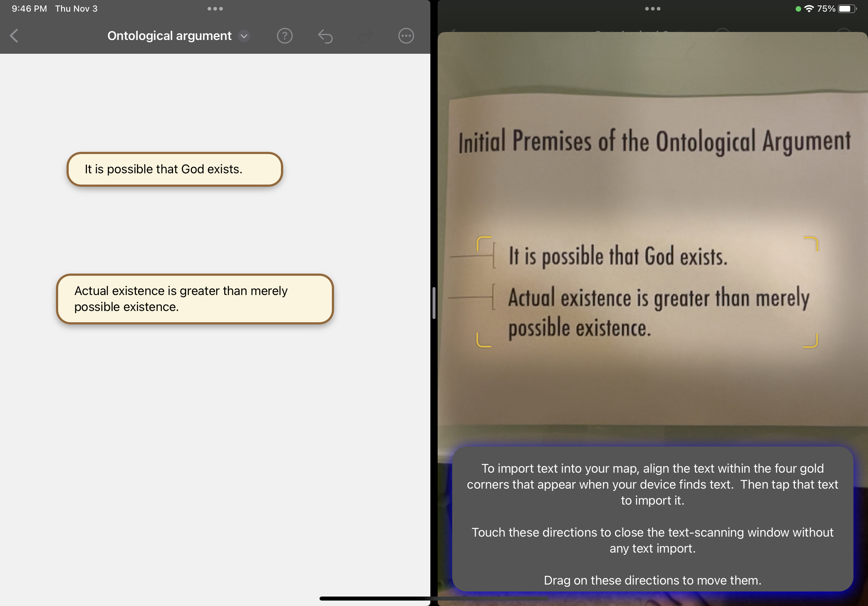The height and width of the screenshot is (606, 868).
Task: Select the 'Actual existence is greater' node
Action: click(195, 299)
